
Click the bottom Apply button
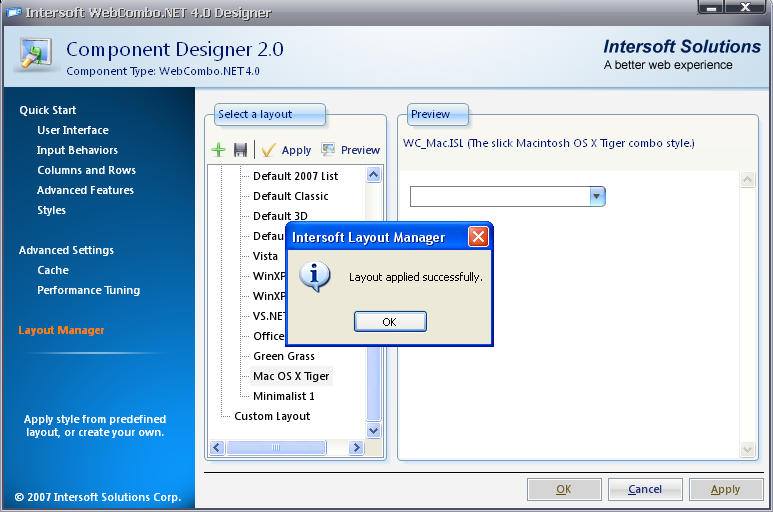point(726,489)
